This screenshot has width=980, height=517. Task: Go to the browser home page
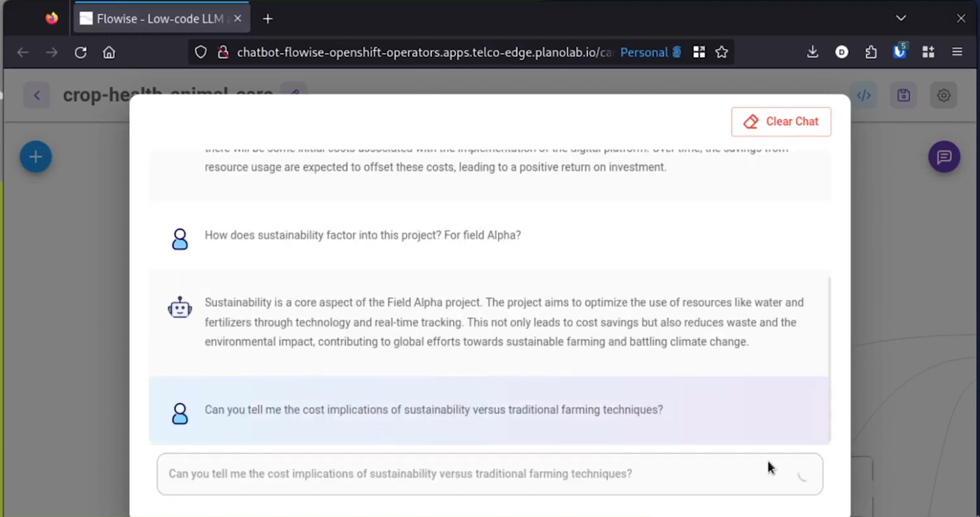pyautogui.click(x=109, y=52)
